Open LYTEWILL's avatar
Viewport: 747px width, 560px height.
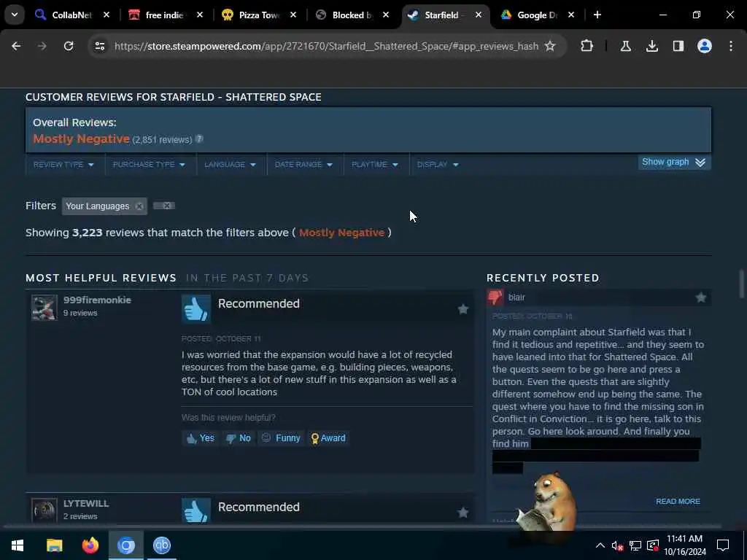click(44, 510)
